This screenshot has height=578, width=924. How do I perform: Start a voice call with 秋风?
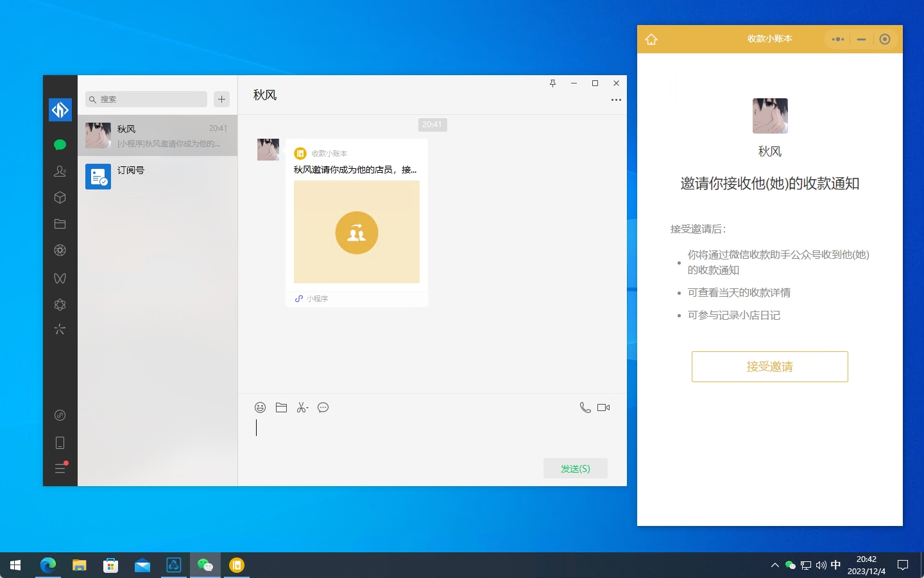click(x=585, y=408)
